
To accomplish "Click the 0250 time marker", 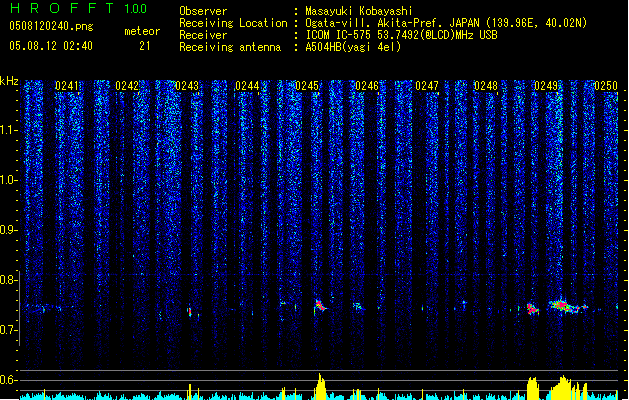I will pos(606,86).
